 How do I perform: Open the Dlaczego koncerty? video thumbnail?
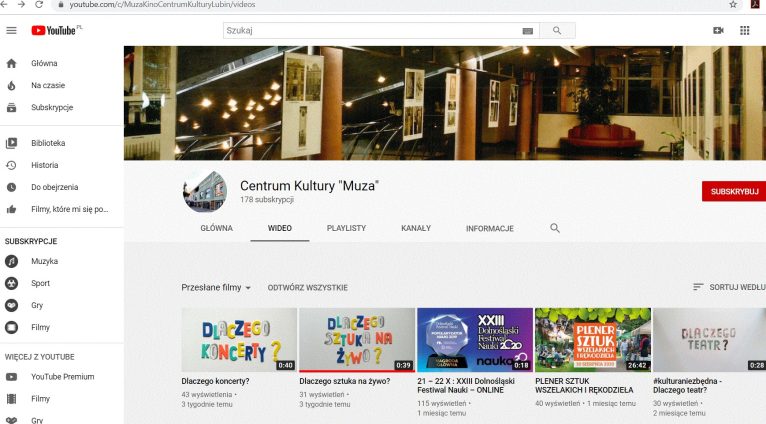239,340
